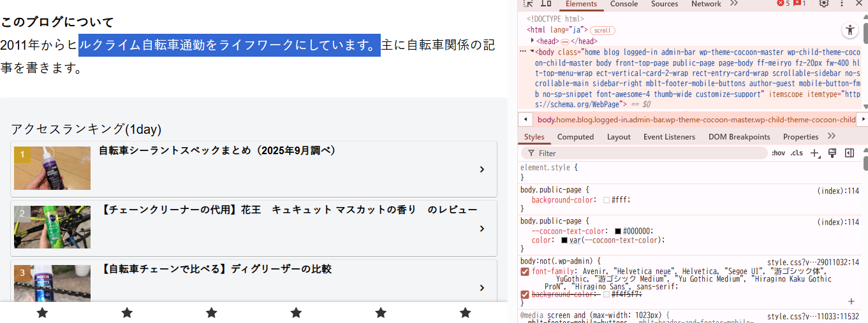Click the body.home.blog breadcrumb item
Screen dimensions: 868x323
click(x=696, y=119)
